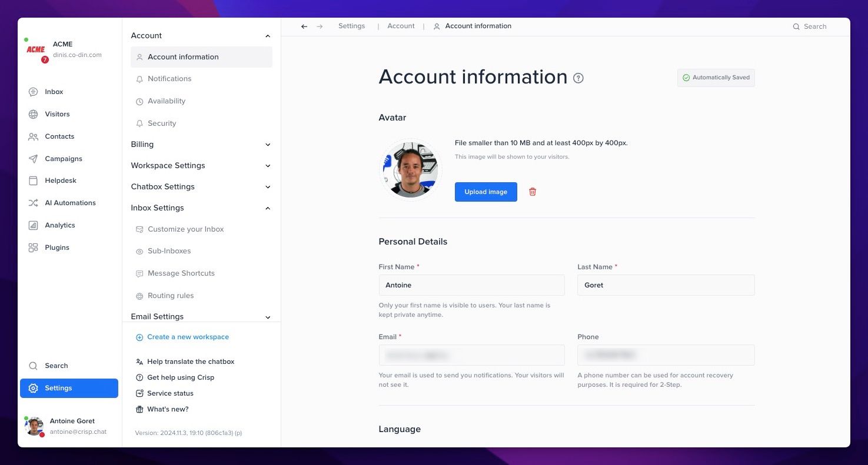This screenshot has height=465, width=868.
Task: Click the Availability clock icon
Action: [x=139, y=101]
